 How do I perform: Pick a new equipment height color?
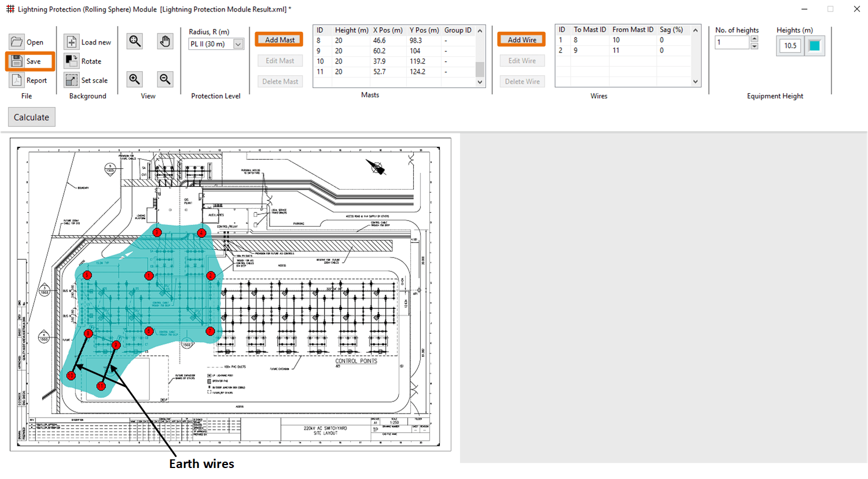tap(815, 45)
